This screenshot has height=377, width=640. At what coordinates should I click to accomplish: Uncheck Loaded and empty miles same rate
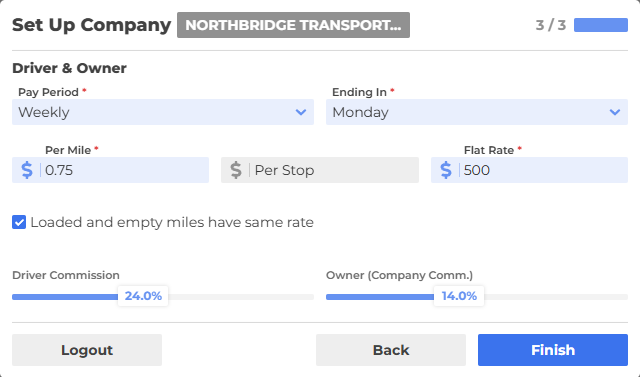19,222
